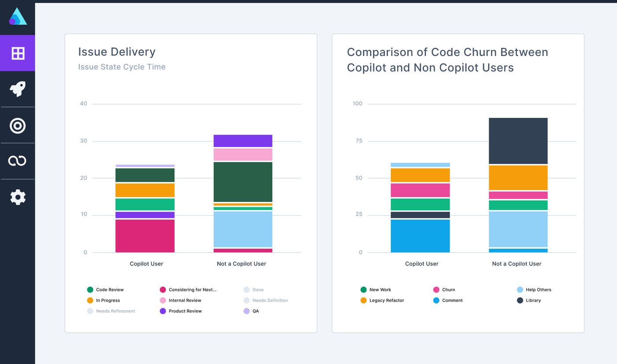The width and height of the screenshot is (617, 364).
Task: Open the infinity loop sidebar icon
Action: 18,161
